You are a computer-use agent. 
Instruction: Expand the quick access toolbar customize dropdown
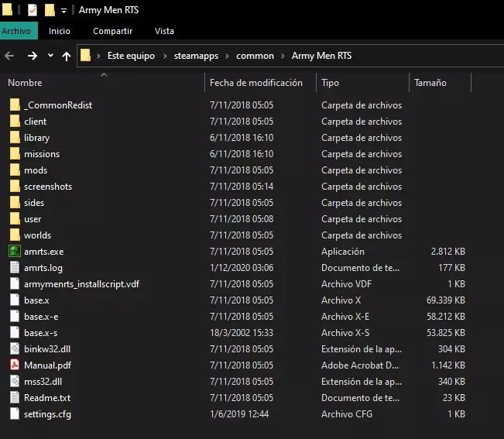63,11
